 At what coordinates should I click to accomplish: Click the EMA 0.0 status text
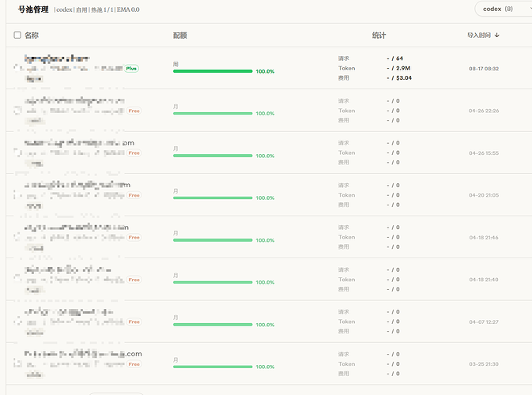click(x=128, y=9)
